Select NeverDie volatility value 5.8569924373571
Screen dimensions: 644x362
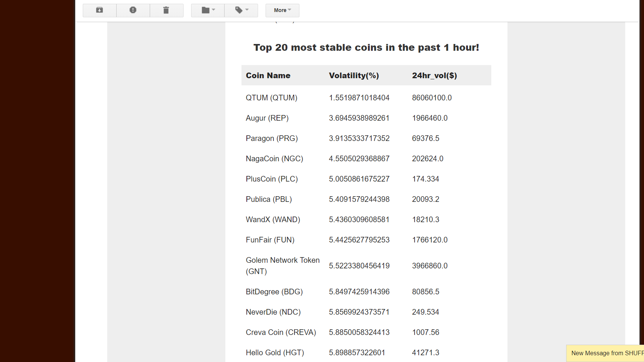click(x=359, y=312)
